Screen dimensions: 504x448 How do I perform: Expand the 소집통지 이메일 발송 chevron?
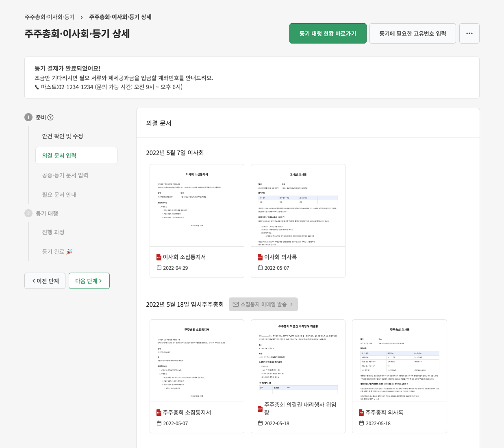(x=291, y=304)
